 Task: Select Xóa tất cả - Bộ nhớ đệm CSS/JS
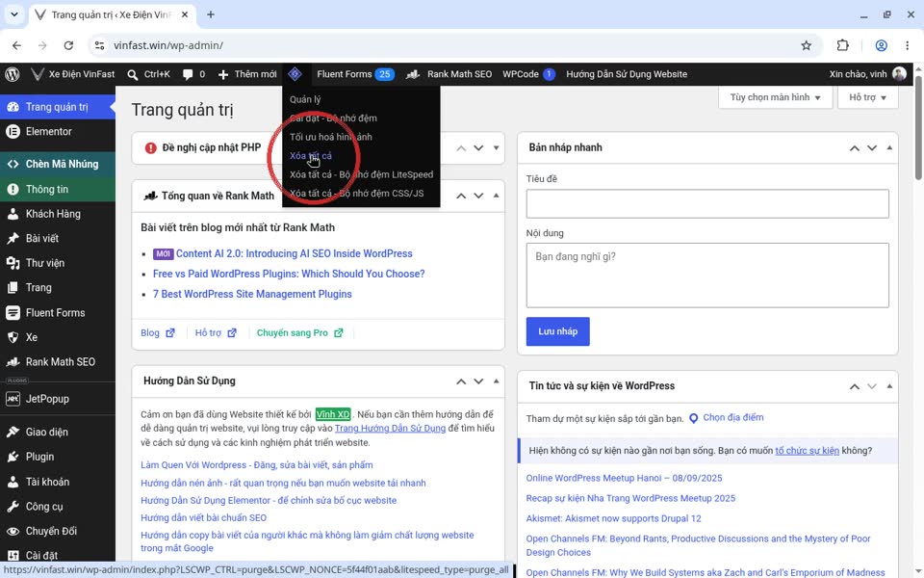coord(356,194)
